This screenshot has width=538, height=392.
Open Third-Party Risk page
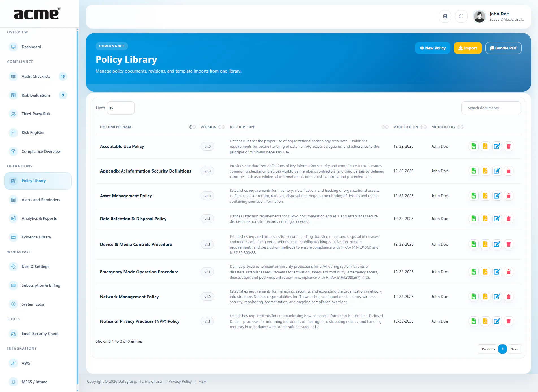pos(38,114)
